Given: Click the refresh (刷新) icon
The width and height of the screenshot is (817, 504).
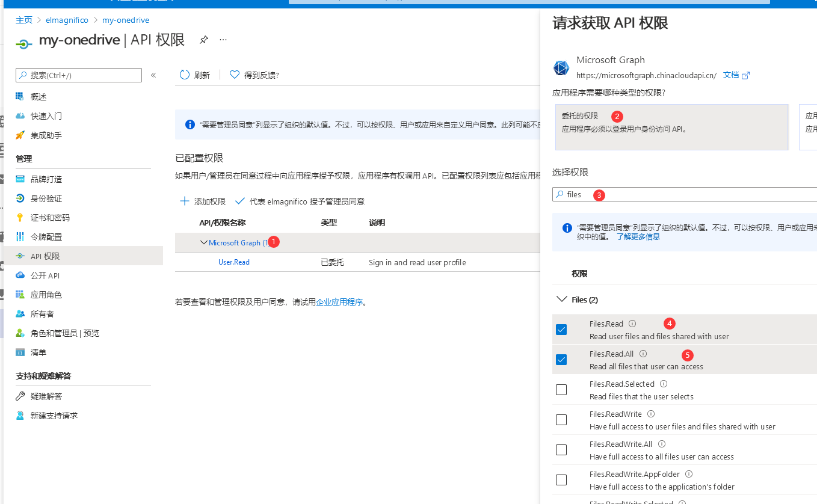Looking at the screenshot, I should [x=185, y=75].
